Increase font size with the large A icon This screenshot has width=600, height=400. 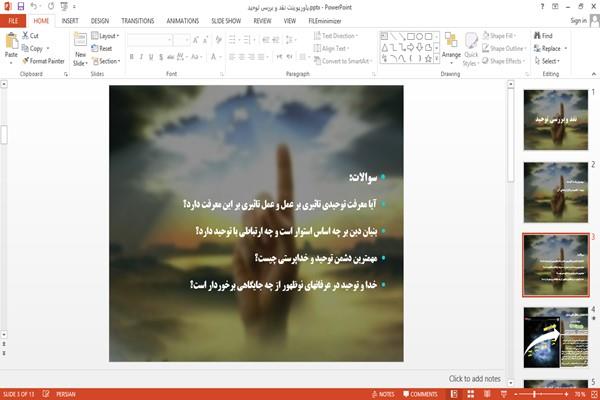[196, 40]
